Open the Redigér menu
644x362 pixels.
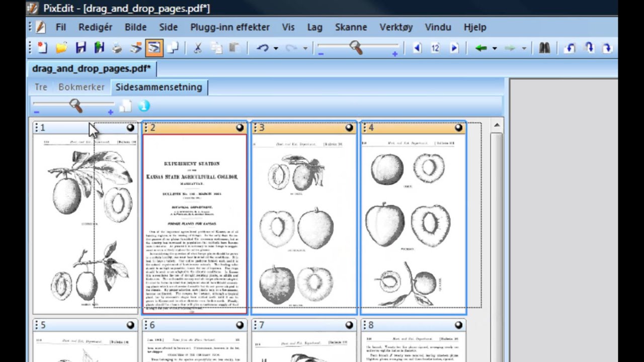tap(96, 27)
